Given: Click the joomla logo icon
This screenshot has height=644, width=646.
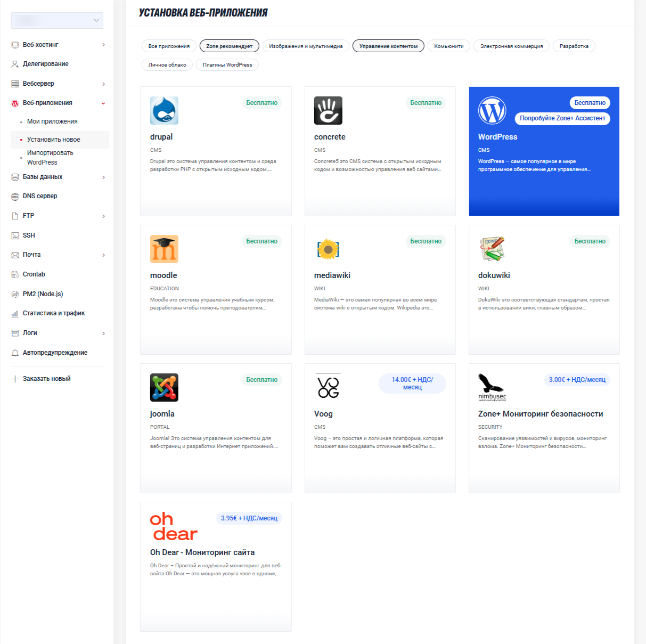Looking at the screenshot, I should (164, 387).
